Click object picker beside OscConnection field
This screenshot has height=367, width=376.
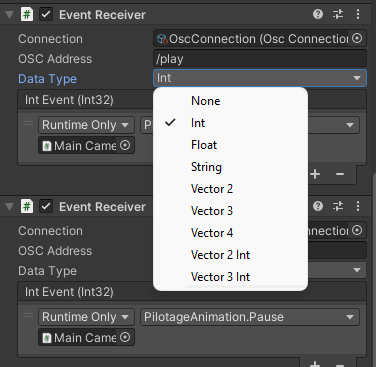coord(357,38)
